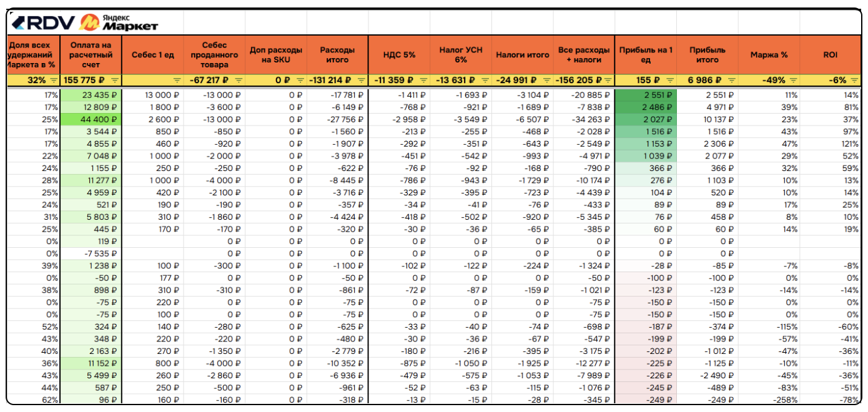Click filter icon in Оплата на расчетный счет column
This screenshot has width=868, height=412.
[x=115, y=81]
